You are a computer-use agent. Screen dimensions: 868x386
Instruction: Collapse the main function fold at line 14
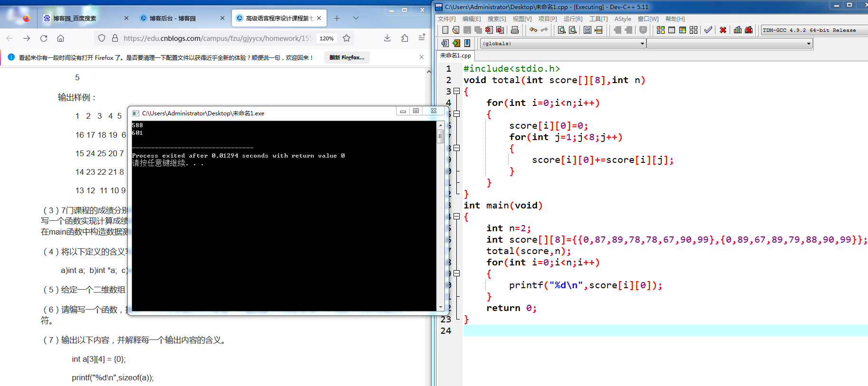[457, 217]
